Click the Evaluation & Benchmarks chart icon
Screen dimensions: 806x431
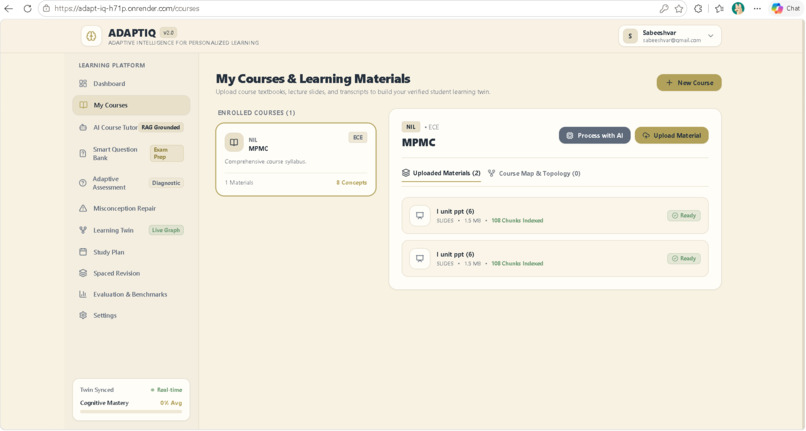pyautogui.click(x=83, y=294)
